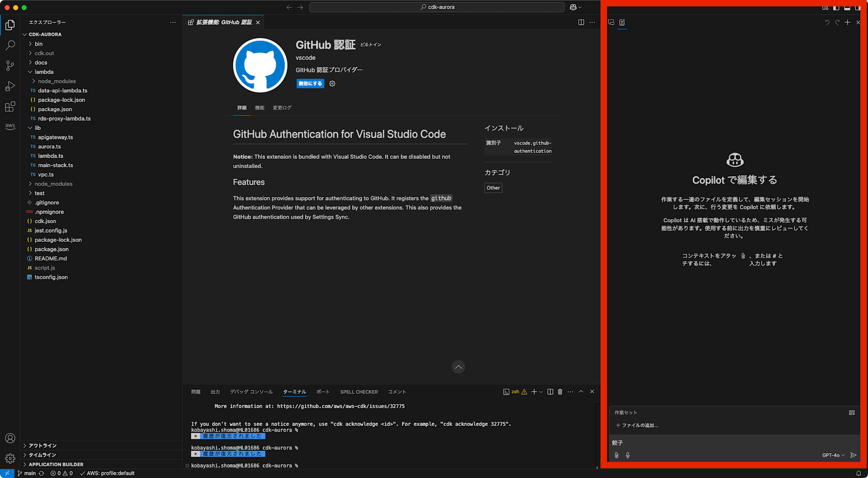Click the AWS icon in sidebar
Viewport: 868px width, 478px height.
(x=10, y=125)
